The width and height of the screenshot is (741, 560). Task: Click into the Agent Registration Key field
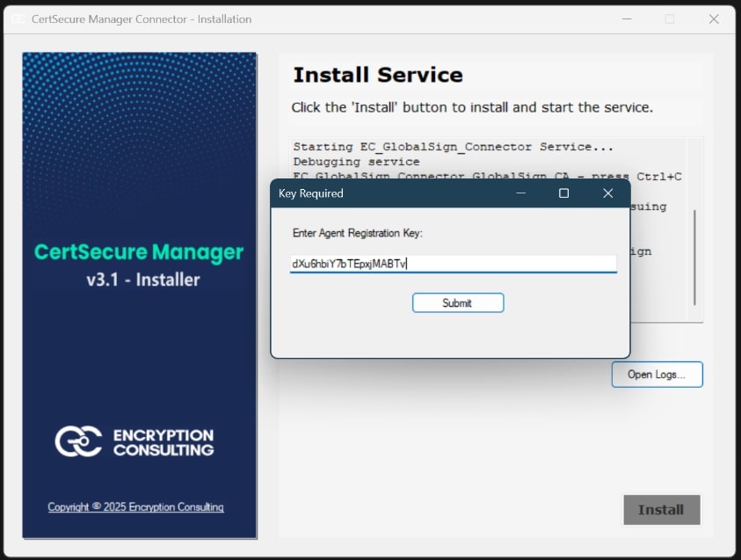pos(454,264)
